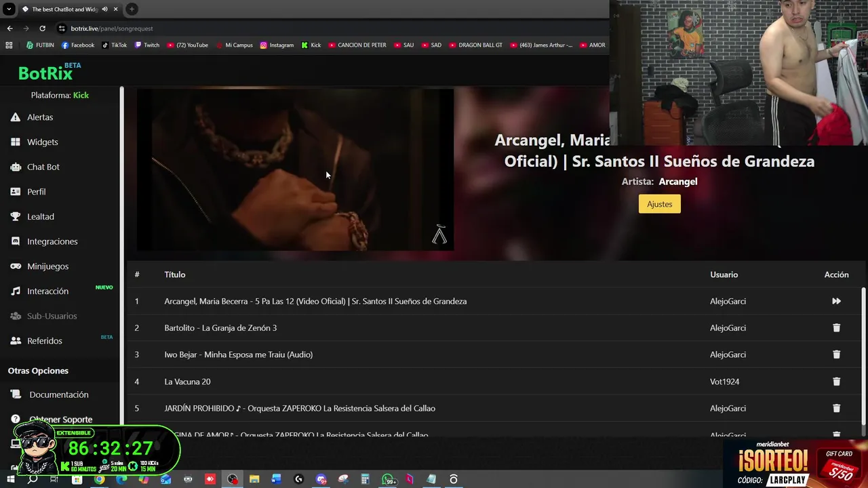The image size is (868, 488).
Task: Remove La Vacuna 20 from queue
Action: tap(836, 382)
